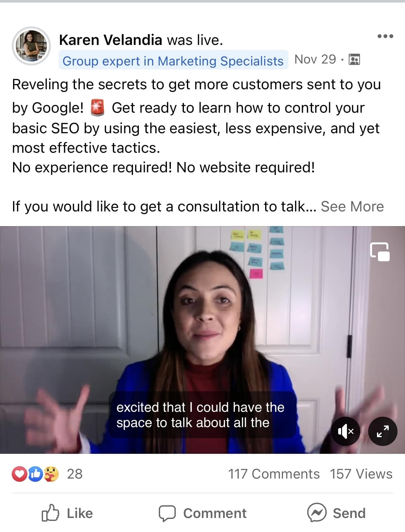This screenshot has height=532, width=405.
Task: Expand post text with See More
Action: pos(352,207)
